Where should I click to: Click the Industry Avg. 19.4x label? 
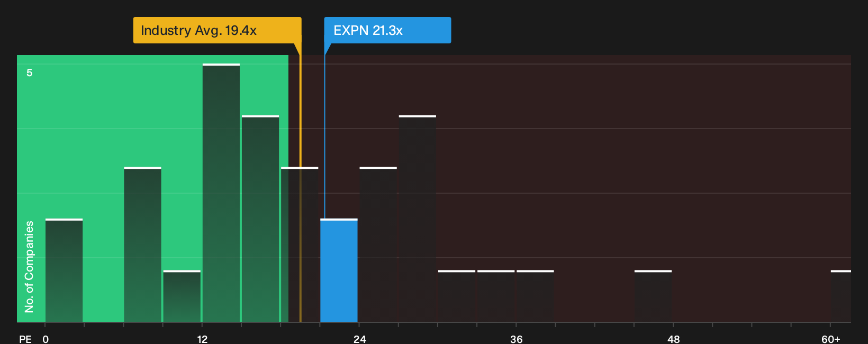pyautogui.click(x=217, y=30)
